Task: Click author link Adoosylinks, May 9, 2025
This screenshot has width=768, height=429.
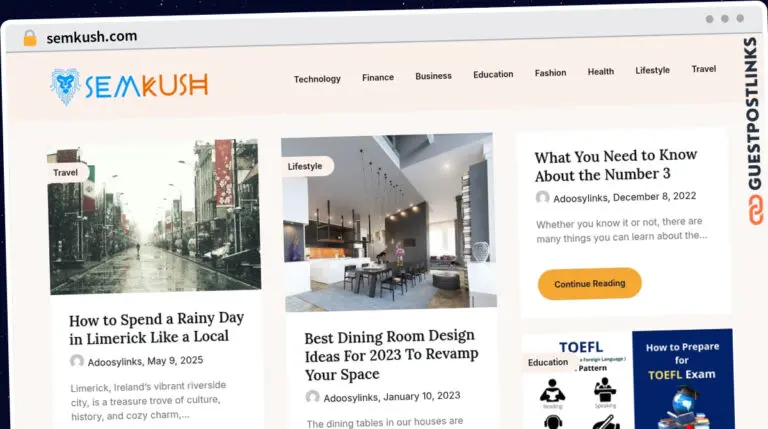Action: 145,361
